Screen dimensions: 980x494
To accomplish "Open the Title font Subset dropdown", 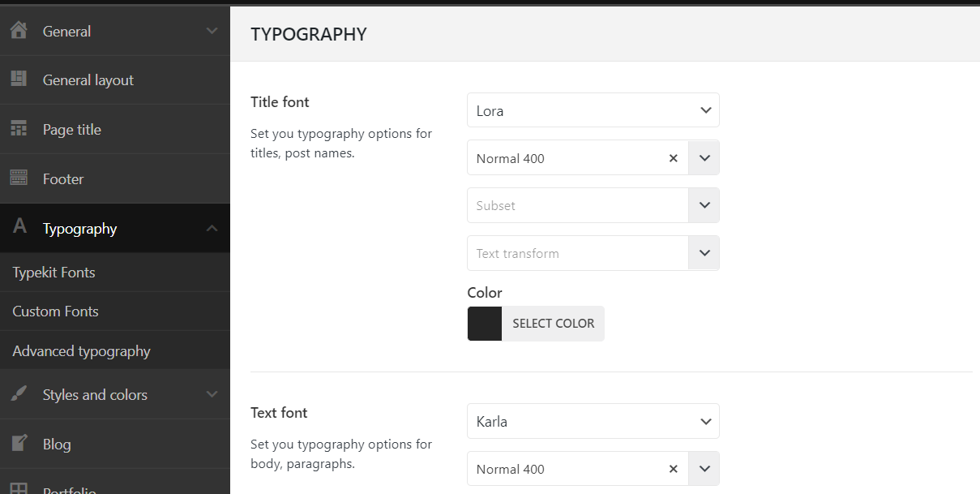I will (x=704, y=205).
